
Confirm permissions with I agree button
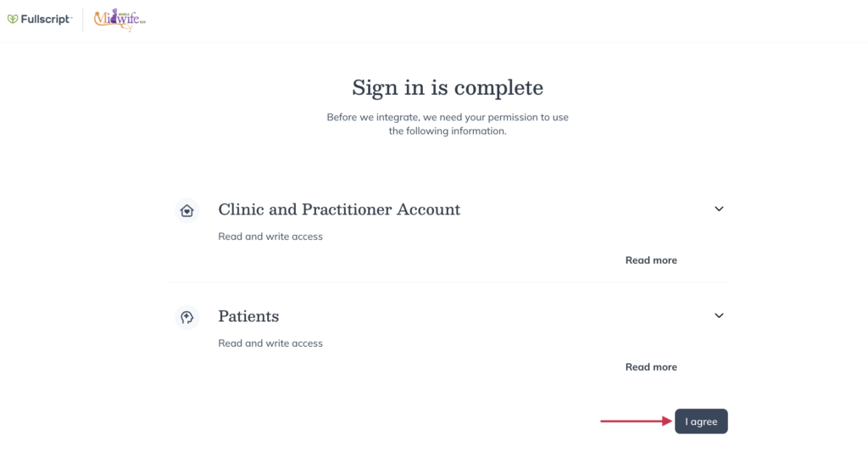[x=701, y=421]
